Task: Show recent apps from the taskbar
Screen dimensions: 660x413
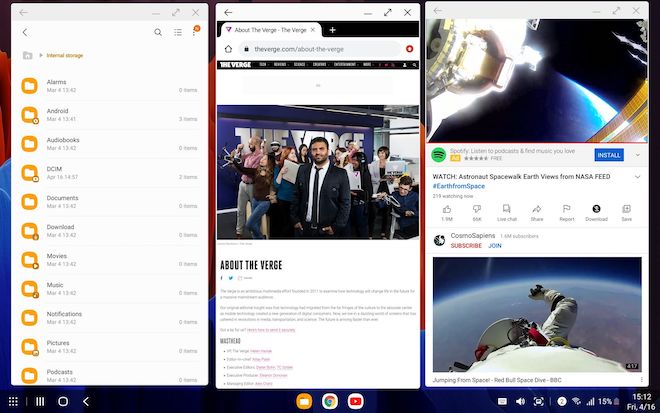Action: (40, 401)
